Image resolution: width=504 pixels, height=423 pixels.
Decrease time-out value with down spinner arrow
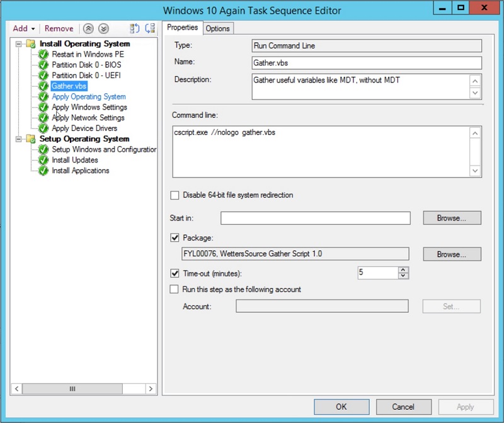click(x=403, y=276)
